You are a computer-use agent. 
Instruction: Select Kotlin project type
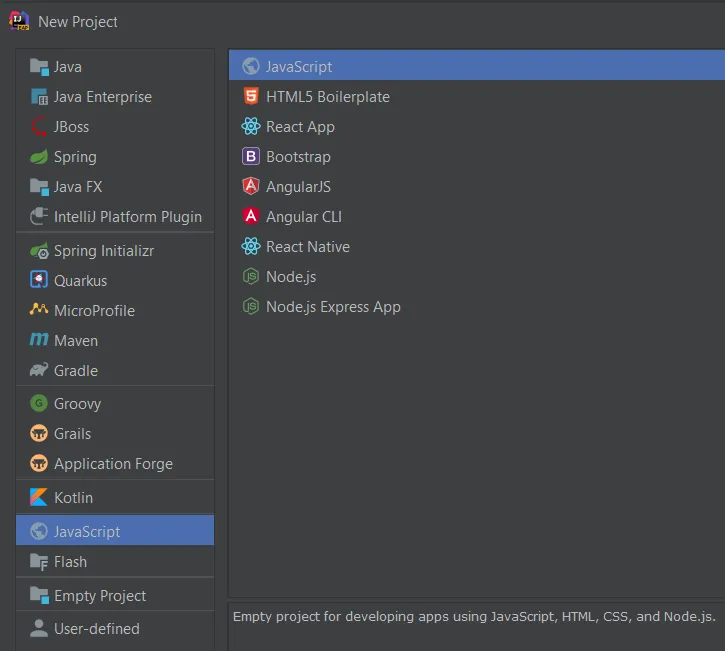pos(115,497)
